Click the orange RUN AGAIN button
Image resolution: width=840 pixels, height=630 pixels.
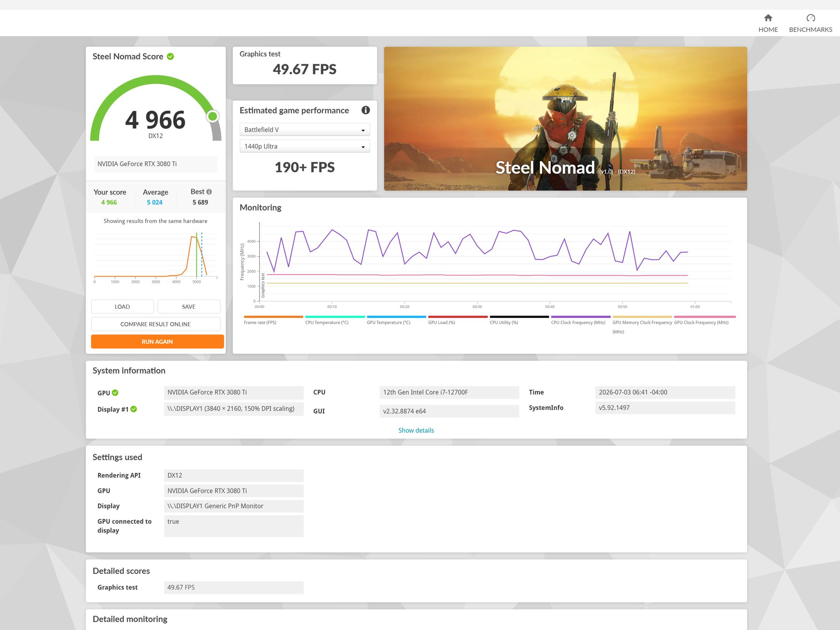tap(157, 342)
